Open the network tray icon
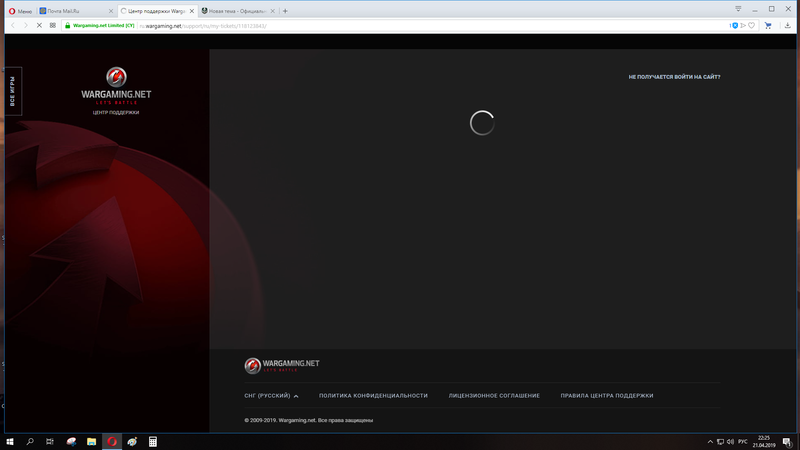This screenshot has width=800, height=450. coord(720,442)
